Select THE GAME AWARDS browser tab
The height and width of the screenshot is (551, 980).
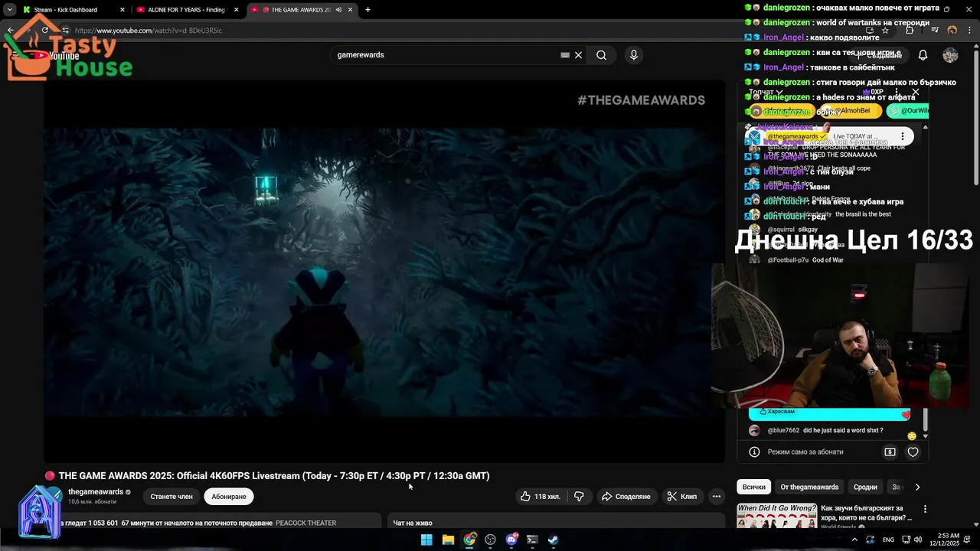tap(301, 10)
